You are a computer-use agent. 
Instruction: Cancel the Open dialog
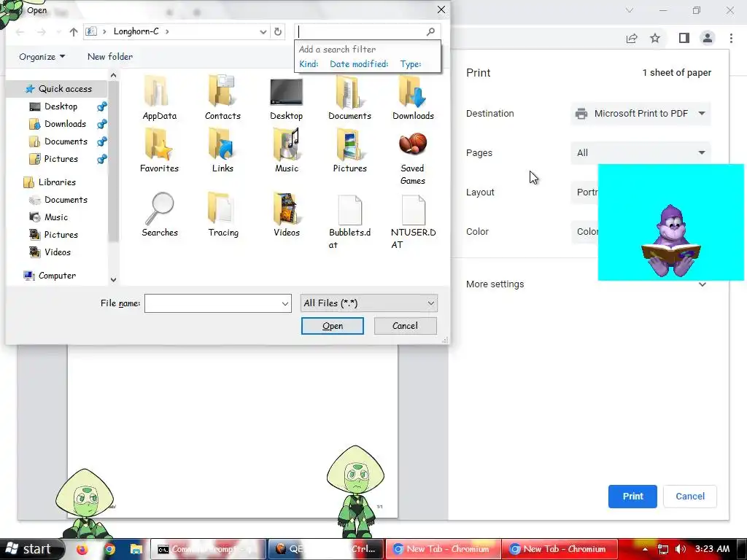(406, 326)
